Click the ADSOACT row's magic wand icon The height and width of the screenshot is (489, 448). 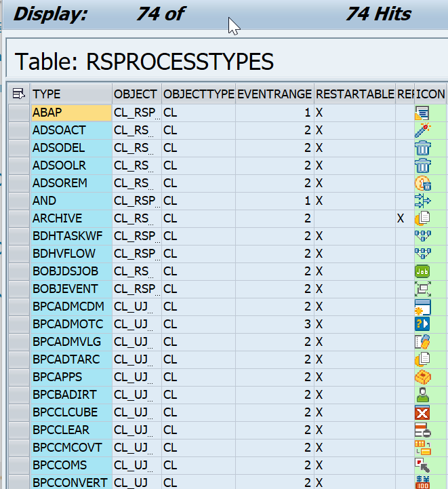422,130
